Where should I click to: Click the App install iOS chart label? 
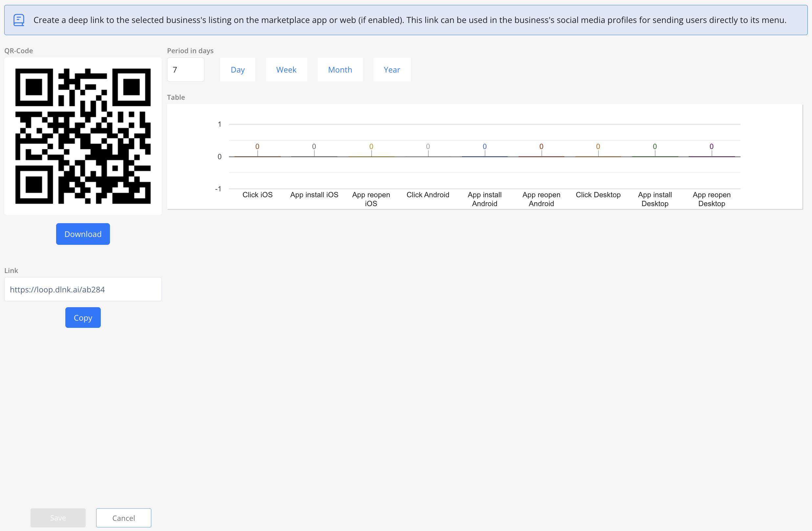coord(314,195)
